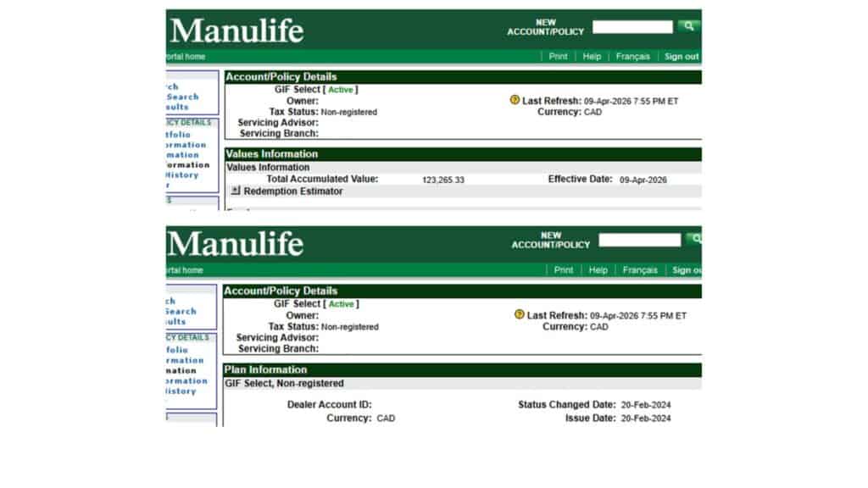Switch to Français in lower navigation bar
This screenshot has width=868, height=488.
pos(640,270)
